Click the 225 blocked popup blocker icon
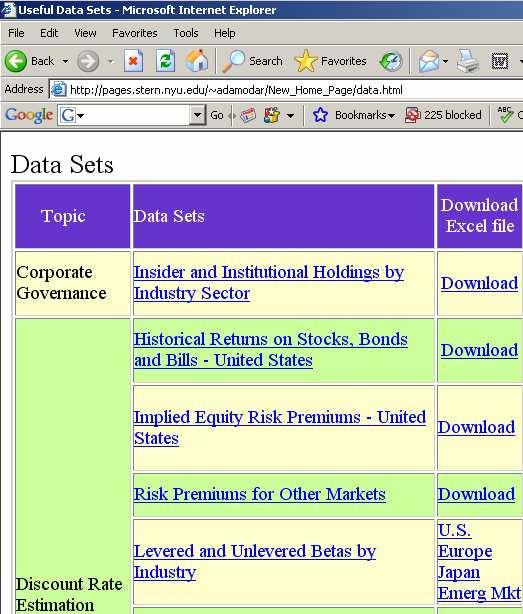Screen dimensions: 523x614 tap(413, 115)
